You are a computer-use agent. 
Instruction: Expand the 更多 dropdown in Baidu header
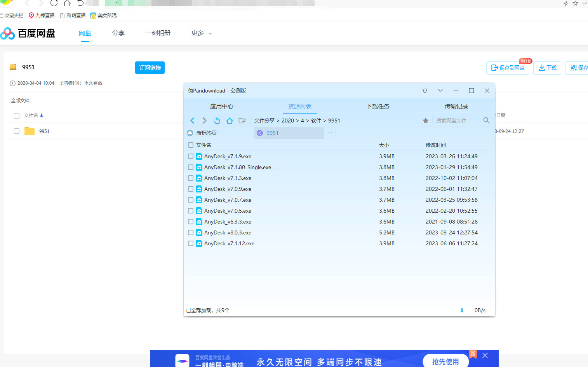click(x=202, y=33)
